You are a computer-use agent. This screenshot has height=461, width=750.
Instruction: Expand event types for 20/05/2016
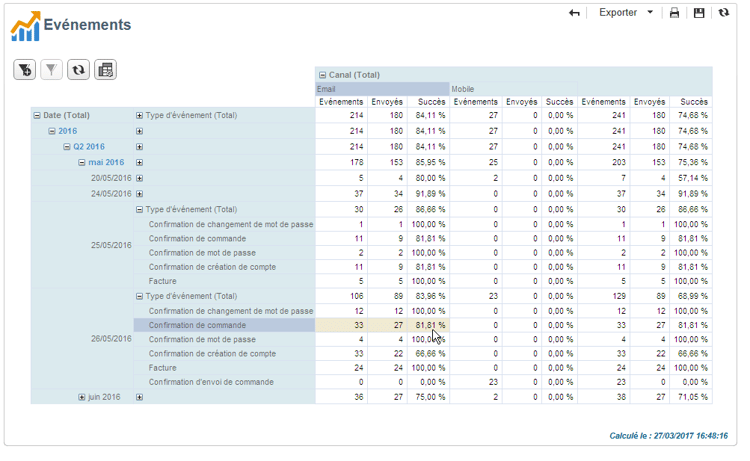pyautogui.click(x=139, y=178)
